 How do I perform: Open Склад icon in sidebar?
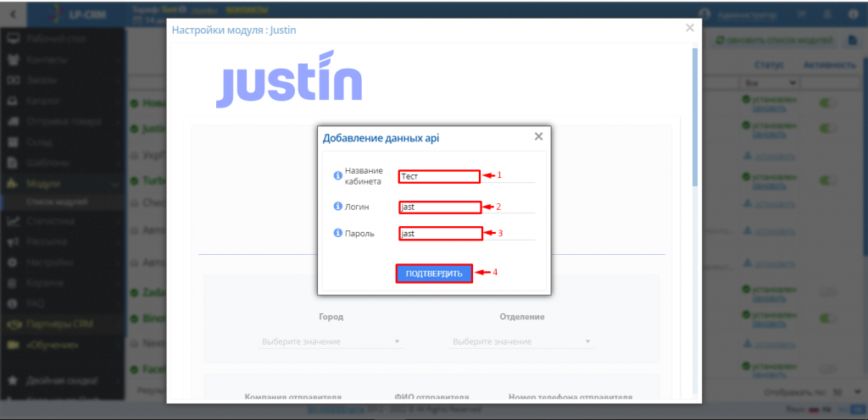14,142
